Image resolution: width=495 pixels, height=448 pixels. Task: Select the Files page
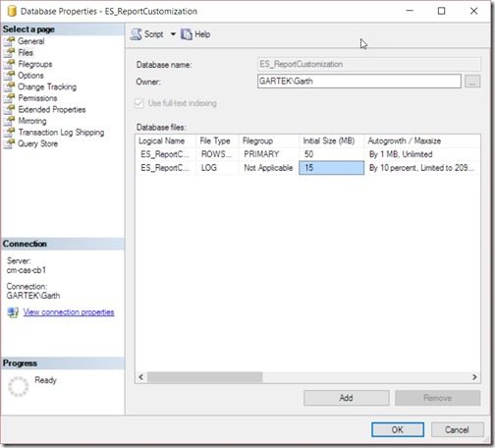pos(26,53)
